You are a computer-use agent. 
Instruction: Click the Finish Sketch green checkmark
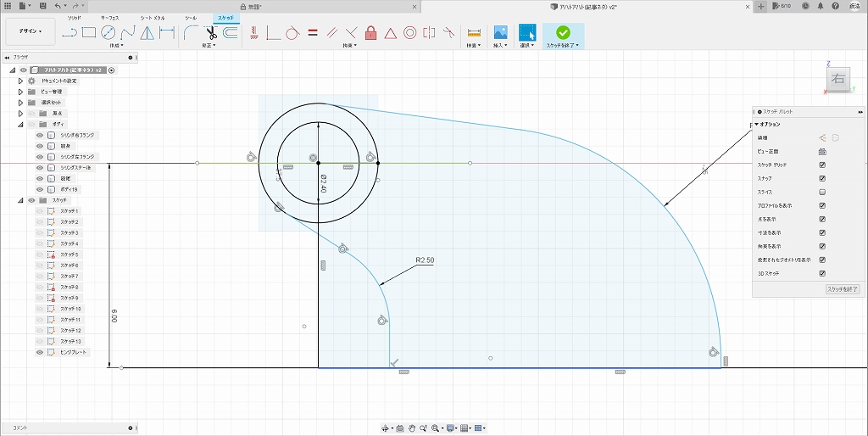[x=563, y=33]
